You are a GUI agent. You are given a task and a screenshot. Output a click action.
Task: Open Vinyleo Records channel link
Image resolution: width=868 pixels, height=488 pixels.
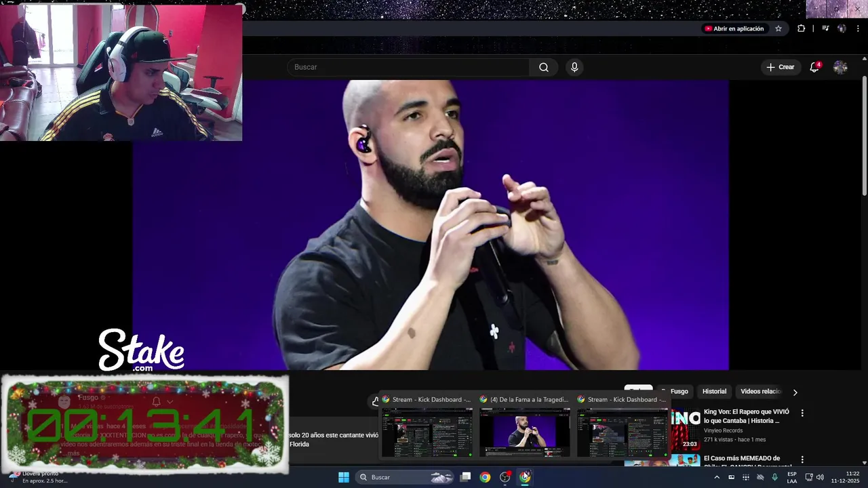point(723,430)
